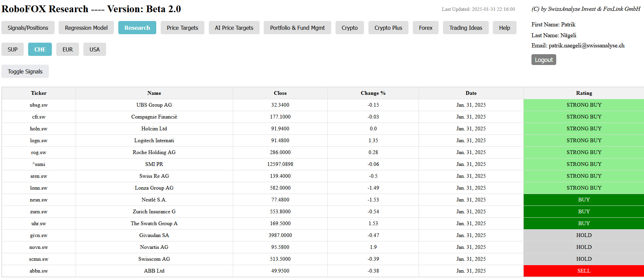Open the Crypto Plus tab
The image size is (644, 279).
point(388,28)
